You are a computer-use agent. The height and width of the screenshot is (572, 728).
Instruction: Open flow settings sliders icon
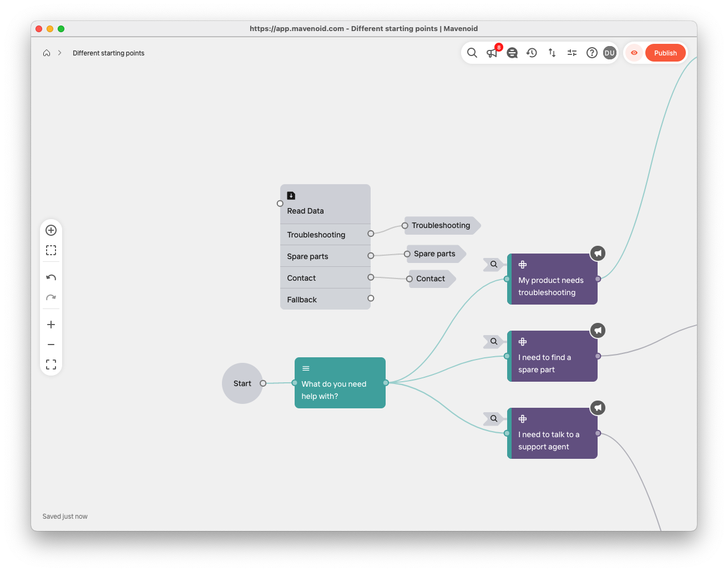click(572, 53)
